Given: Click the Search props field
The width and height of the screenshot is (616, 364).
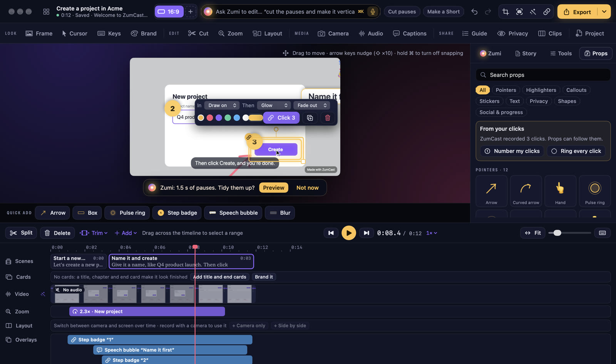Looking at the screenshot, I should tap(543, 75).
